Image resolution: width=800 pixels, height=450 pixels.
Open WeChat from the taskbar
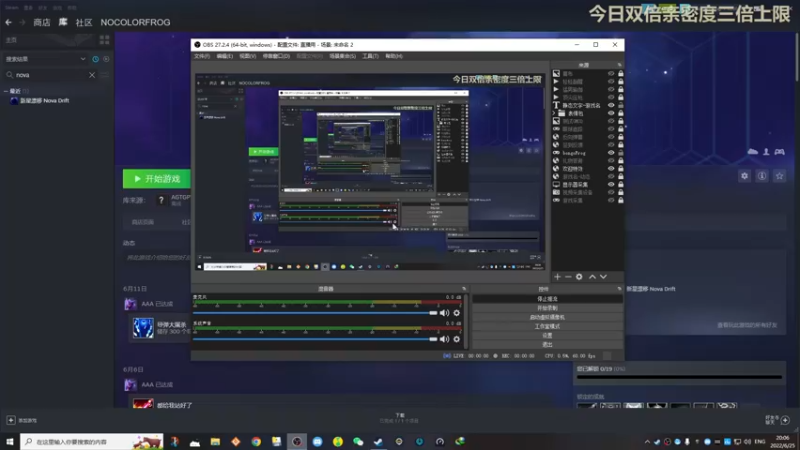pos(358,442)
